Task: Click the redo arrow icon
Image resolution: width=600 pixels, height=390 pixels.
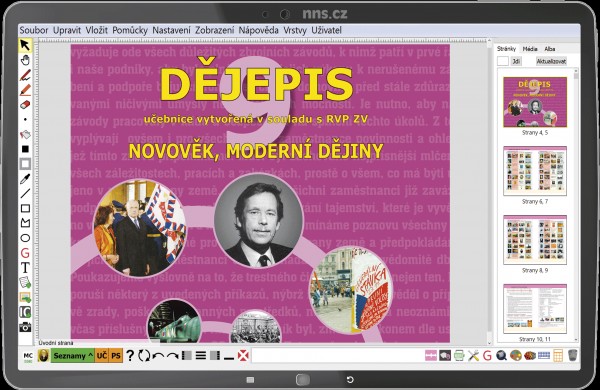Action: 172,356
